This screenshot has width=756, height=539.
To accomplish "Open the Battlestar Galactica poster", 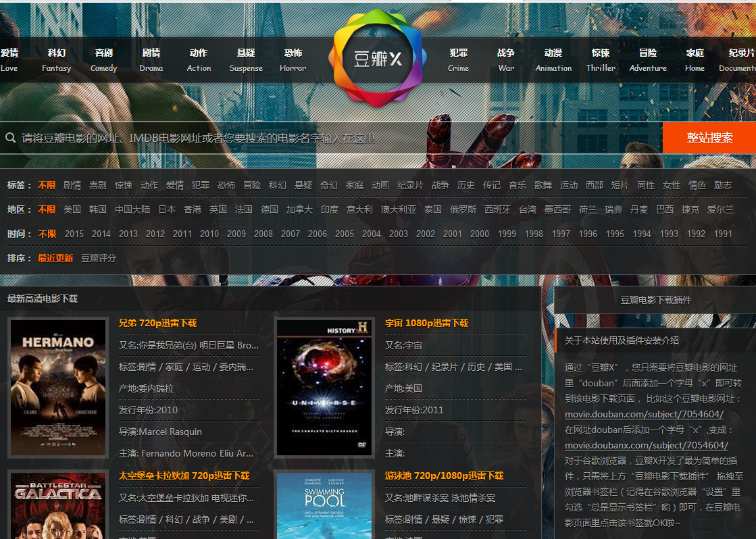I will [58, 505].
